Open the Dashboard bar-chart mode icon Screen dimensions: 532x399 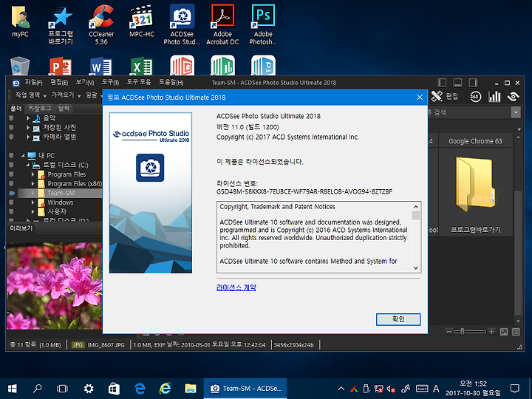[494, 97]
